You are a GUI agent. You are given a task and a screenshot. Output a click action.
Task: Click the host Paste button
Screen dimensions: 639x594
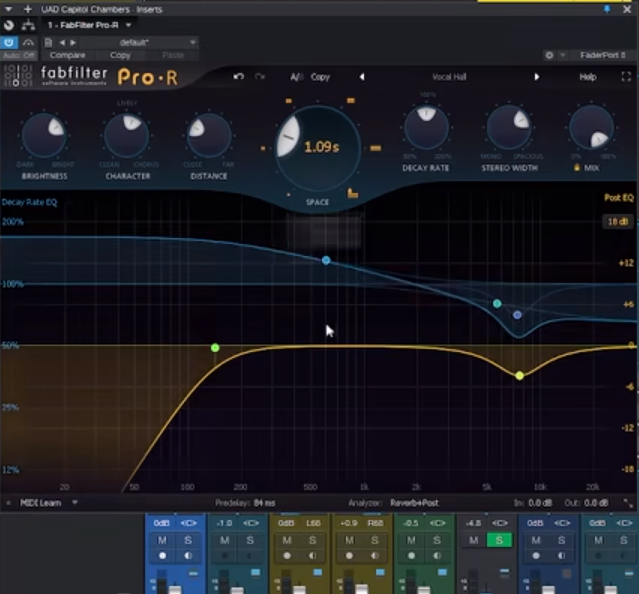click(x=173, y=55)
